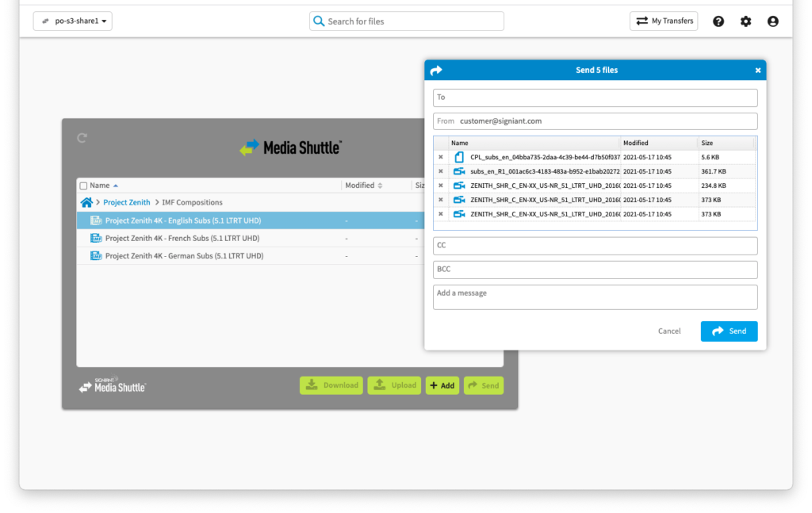Screen dimensions: 812x513
Task: Click the Search for files field
Action: tap(407, 21)
